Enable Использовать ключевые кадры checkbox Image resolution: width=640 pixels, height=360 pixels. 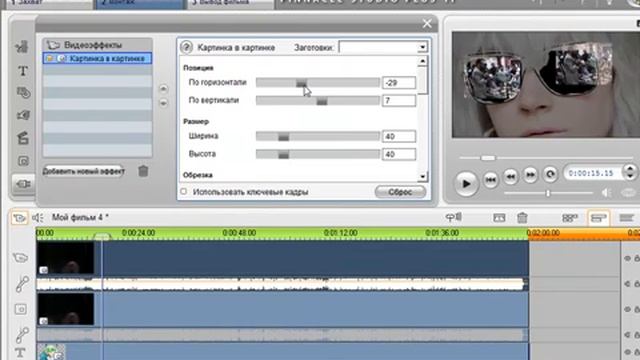(184, 191)
